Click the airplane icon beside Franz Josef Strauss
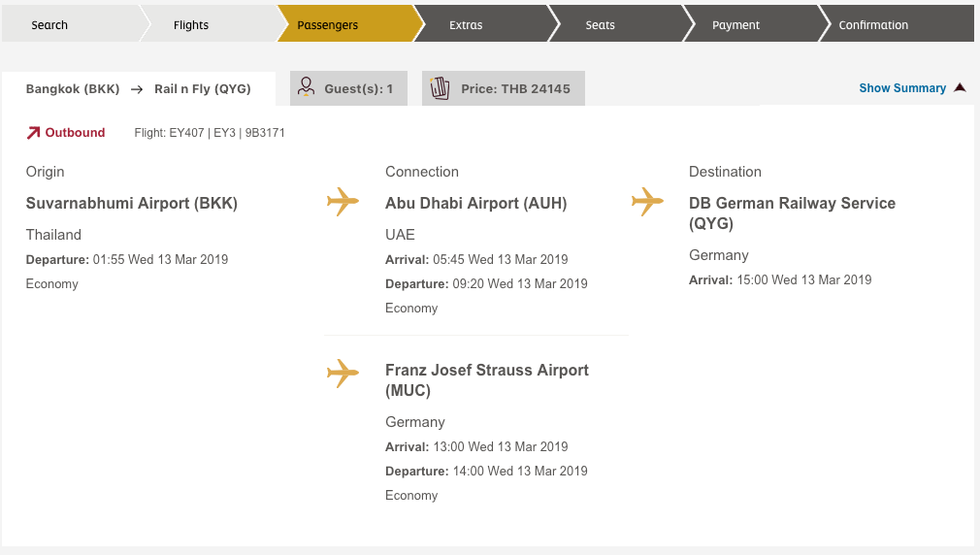This screenshot has width=980, height=555. (x=343, y=374)
